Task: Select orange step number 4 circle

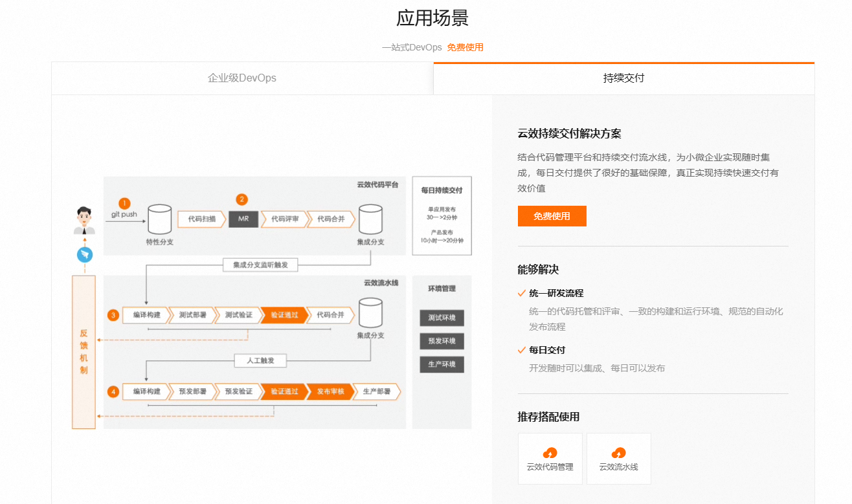Action: (113, 392)
